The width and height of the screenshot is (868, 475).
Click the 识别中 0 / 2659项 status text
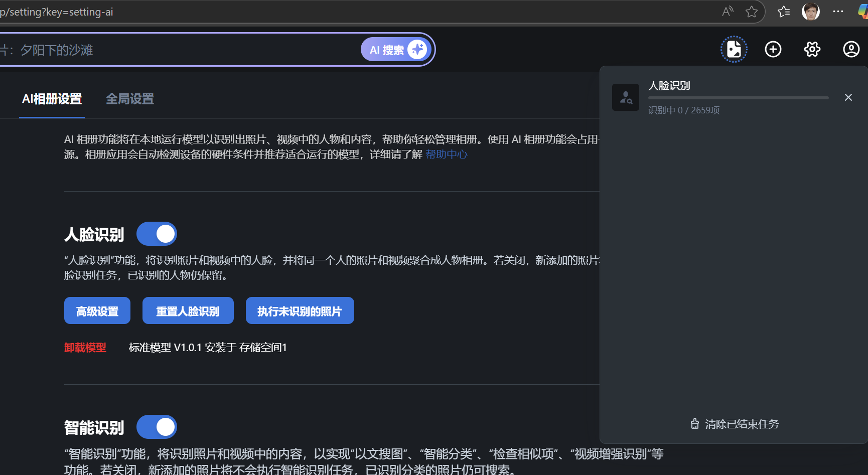684,110
